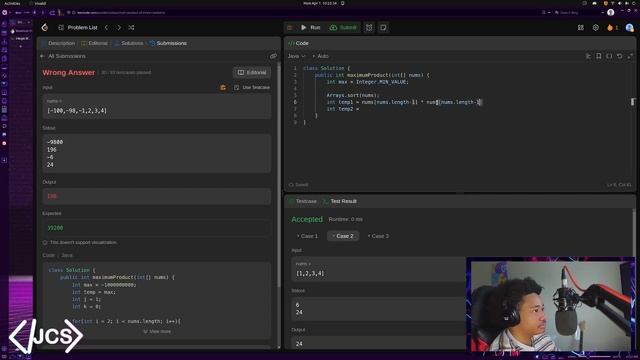This screenshot has width=640, height=360.
Task: Click the expected value 39200
Action: point(55,228)
